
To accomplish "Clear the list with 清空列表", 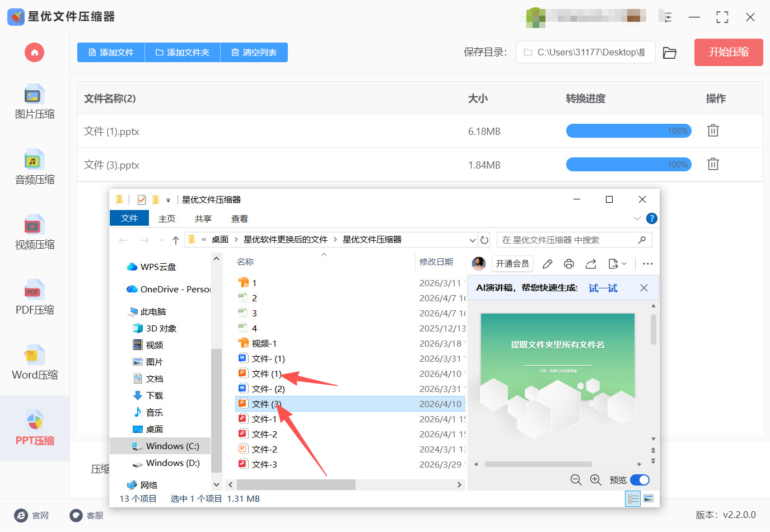I will pyautogui.click(x=254, y=53).
